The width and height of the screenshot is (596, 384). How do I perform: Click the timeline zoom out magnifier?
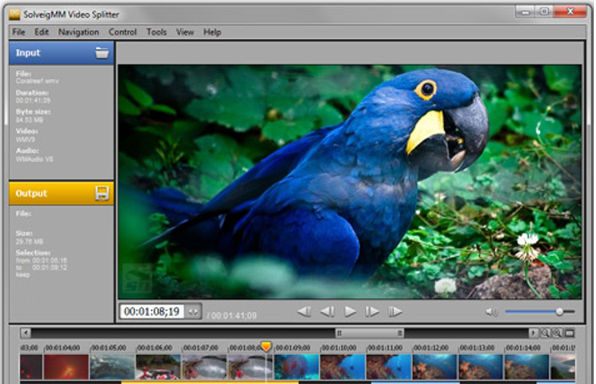pyautogui.click(x=545, y=333)
